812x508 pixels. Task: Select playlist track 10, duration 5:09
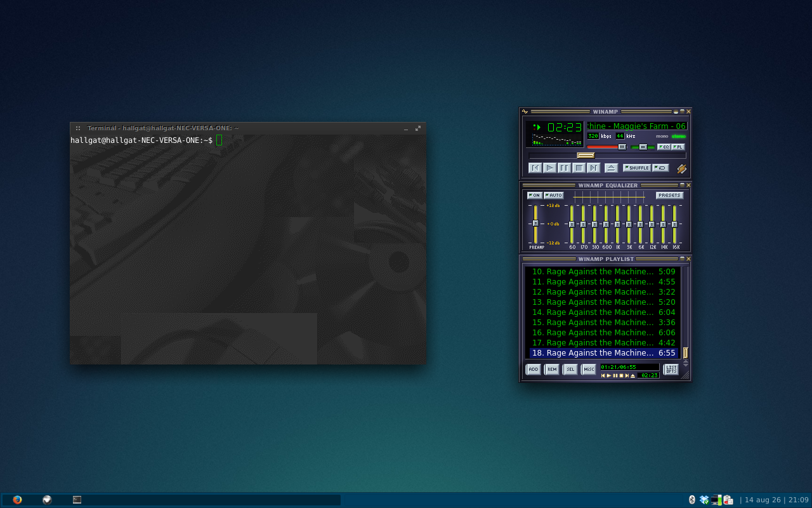[x=603, y=271]
